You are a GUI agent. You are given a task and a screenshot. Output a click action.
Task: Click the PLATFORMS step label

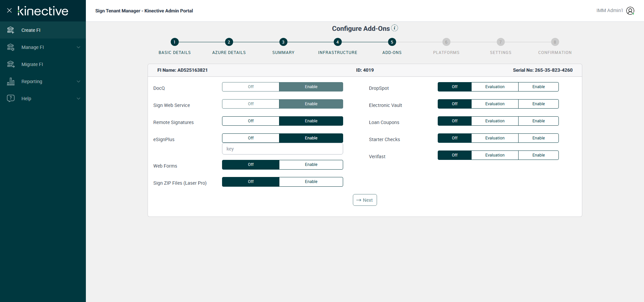(x=446, y=53)
